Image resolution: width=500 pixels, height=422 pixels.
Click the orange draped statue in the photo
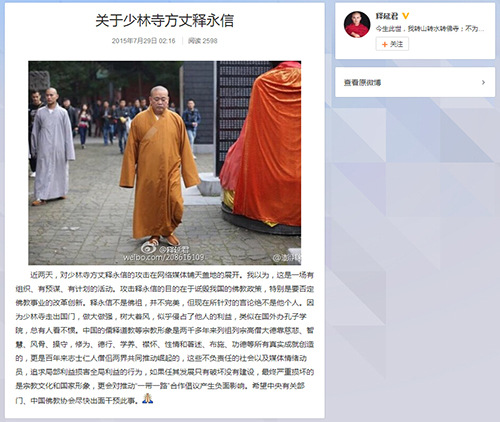point(261,147)
